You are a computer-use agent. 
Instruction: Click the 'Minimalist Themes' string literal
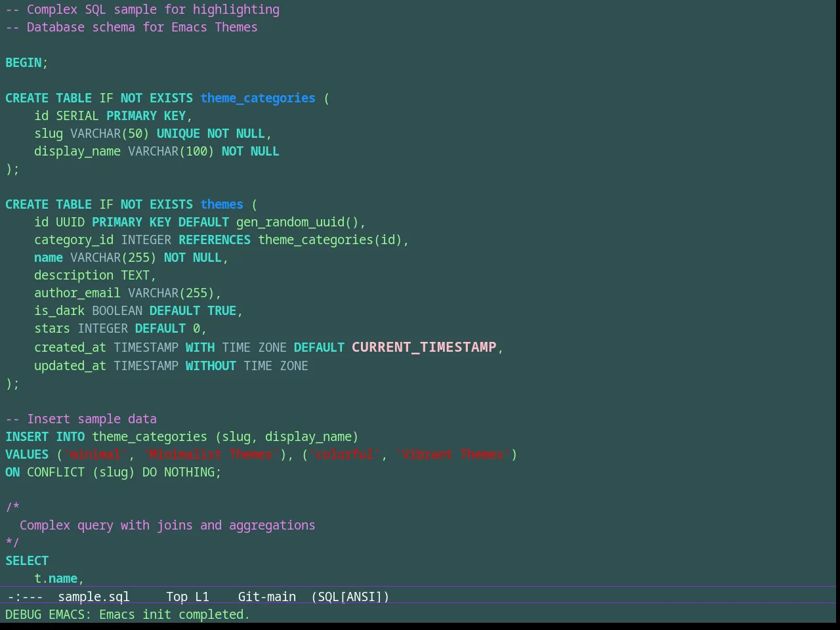211,454
